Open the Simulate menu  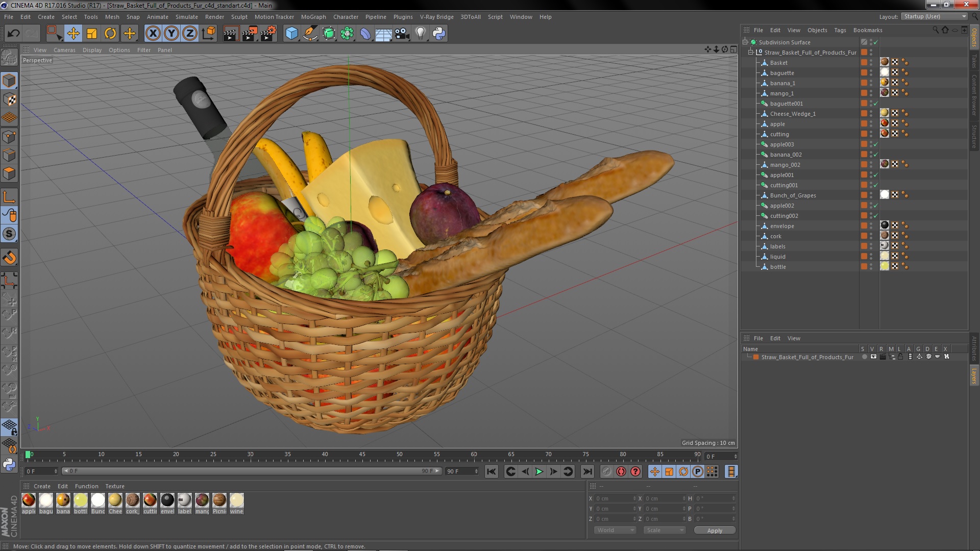[186, 17]
